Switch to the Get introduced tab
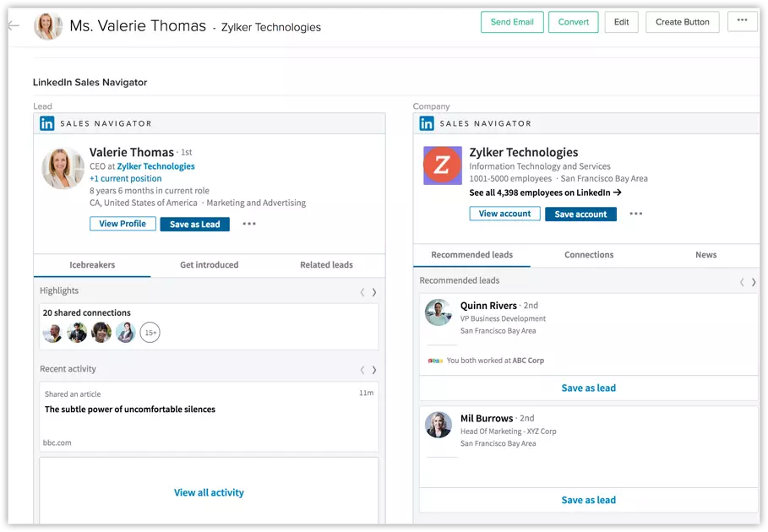The image size is (768, 532). point(208,264)
